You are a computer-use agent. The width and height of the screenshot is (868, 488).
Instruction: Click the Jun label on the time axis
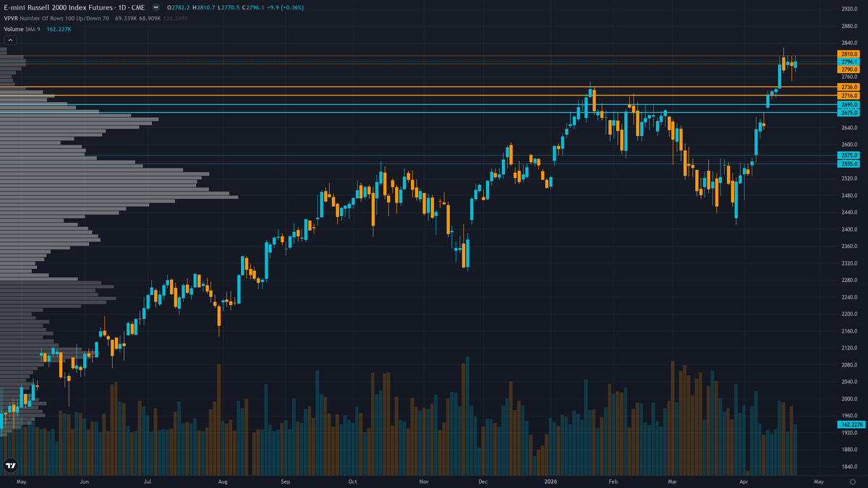[x=85, y=481]
